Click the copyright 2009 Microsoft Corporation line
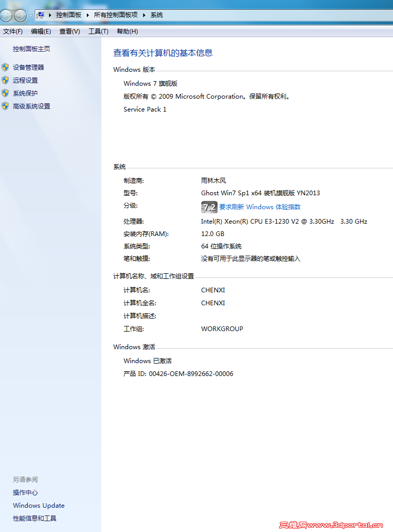393x532 pixels. [x=207, y=97]
